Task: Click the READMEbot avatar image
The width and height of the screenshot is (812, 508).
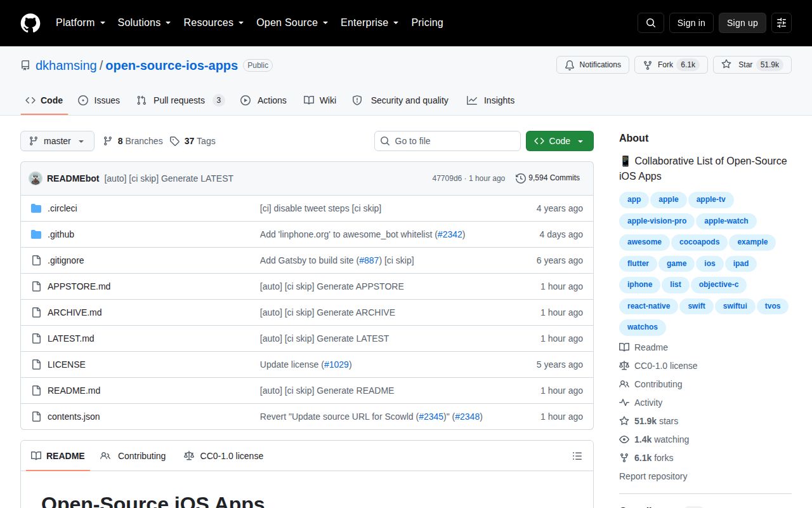Action: coord(36,178)
